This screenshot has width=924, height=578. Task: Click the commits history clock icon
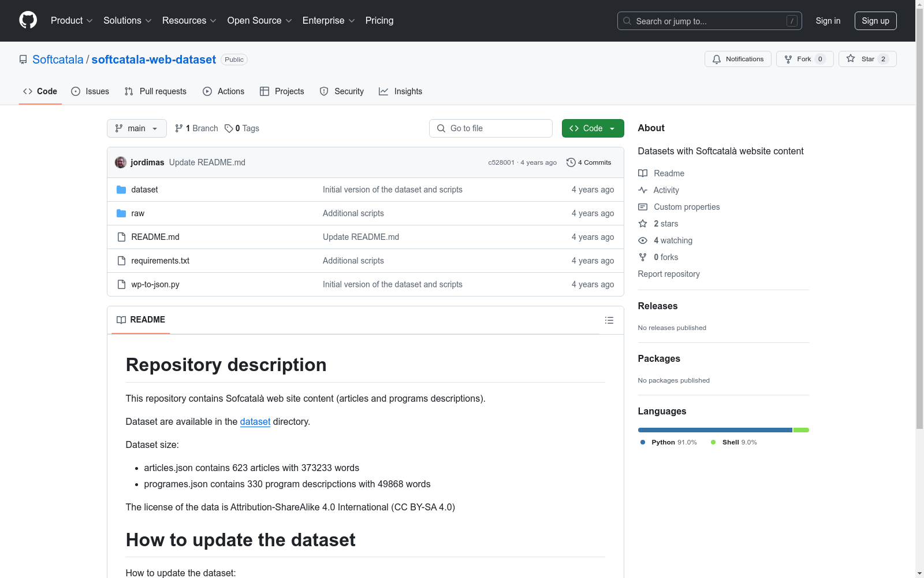(x=571, y=162)
